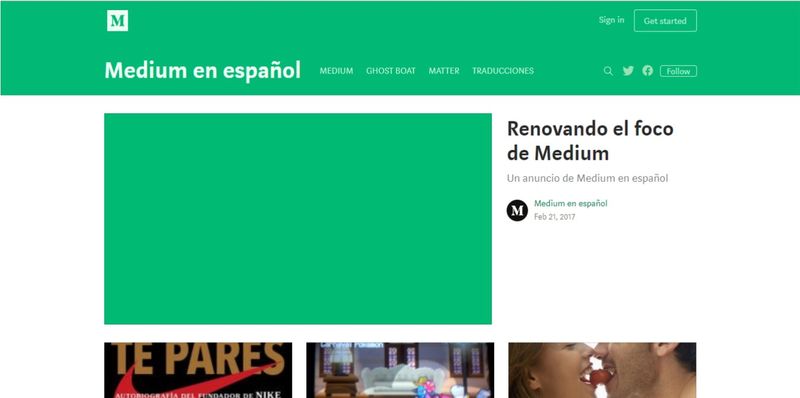
Task: Select the MATTER navigation tab
Action: click(444, 71)
